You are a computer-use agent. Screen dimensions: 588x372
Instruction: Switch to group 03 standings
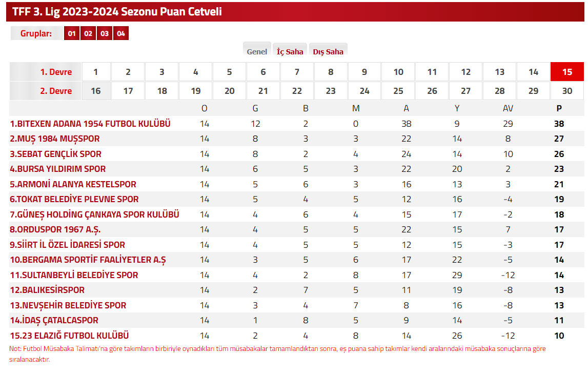[x=105, y=33]
